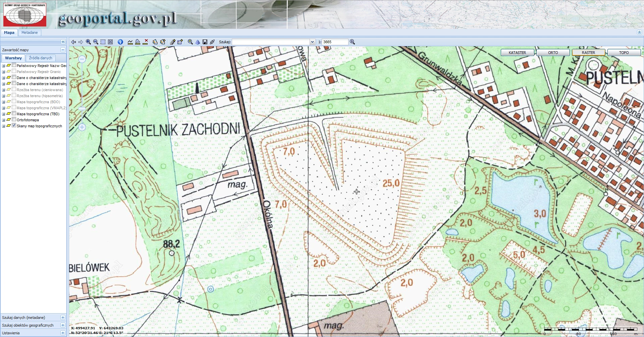Viewport: 644px width, 337px height.
Task: Click the Y: 643269.03 coordinate readout
Action: [x=111, y=328]
